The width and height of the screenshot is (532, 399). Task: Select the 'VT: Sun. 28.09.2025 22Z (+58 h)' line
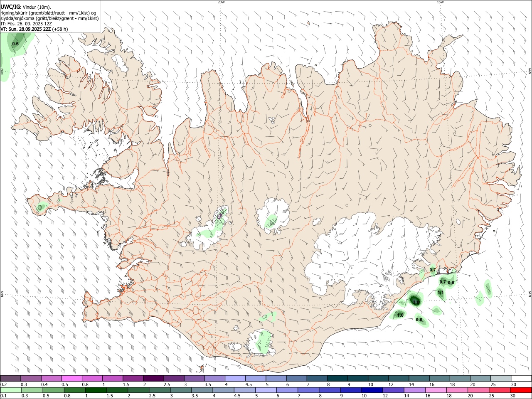[34, 29]
